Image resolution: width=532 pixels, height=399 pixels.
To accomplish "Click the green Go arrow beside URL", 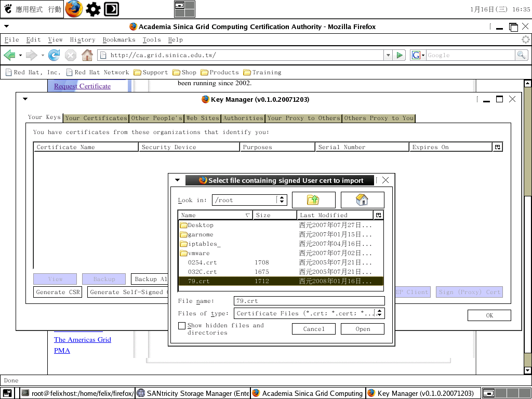I will coord(400,55).
